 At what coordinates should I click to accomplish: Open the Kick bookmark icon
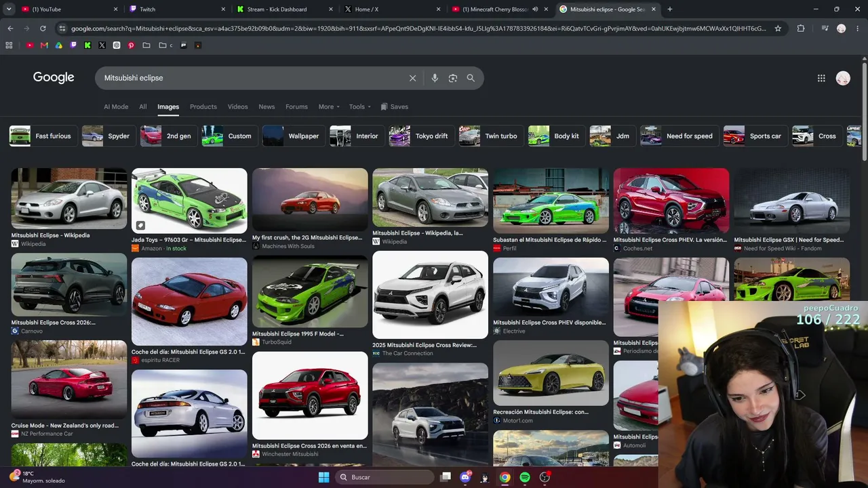tap(87, 45)
